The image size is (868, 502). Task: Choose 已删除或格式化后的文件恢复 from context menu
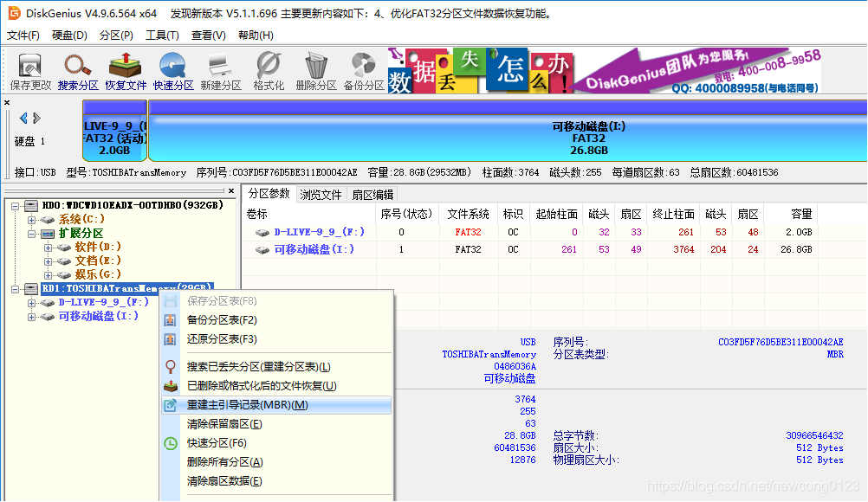[277, 386]
